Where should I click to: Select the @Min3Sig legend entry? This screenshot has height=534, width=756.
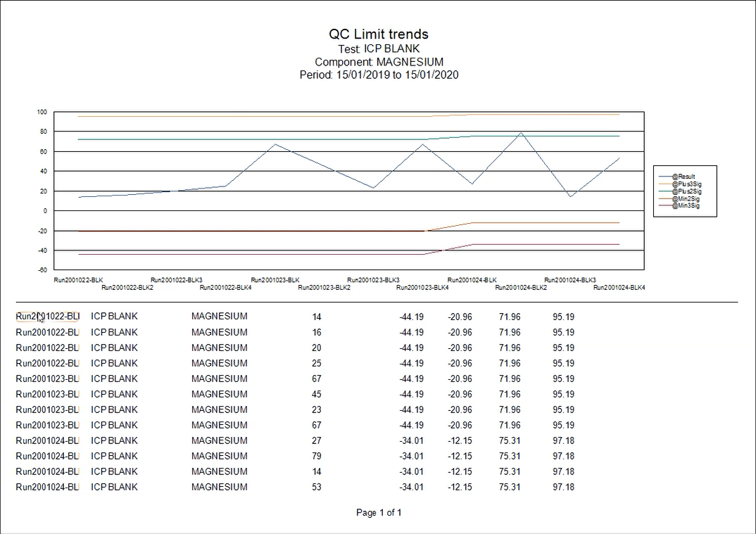click(x=687, y=205)
